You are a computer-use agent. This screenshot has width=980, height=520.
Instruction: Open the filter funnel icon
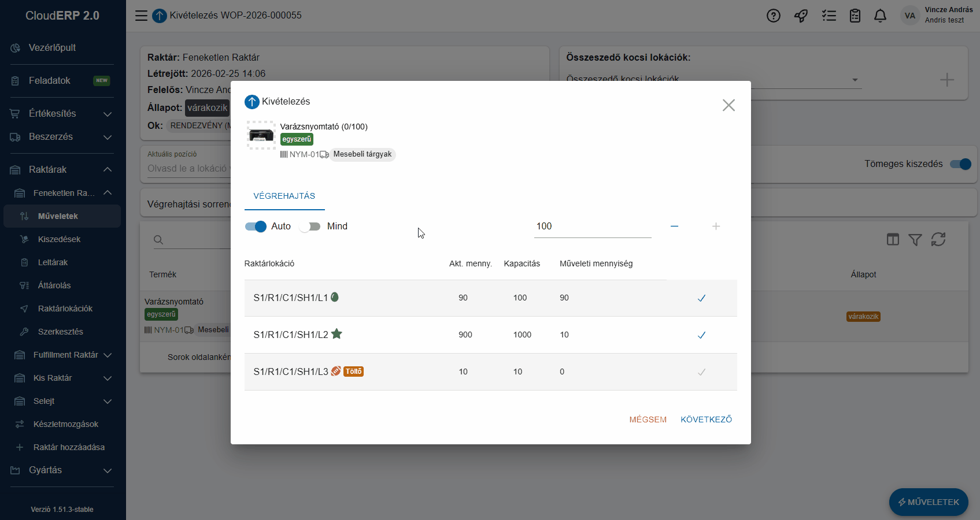[x=915, y=239]
